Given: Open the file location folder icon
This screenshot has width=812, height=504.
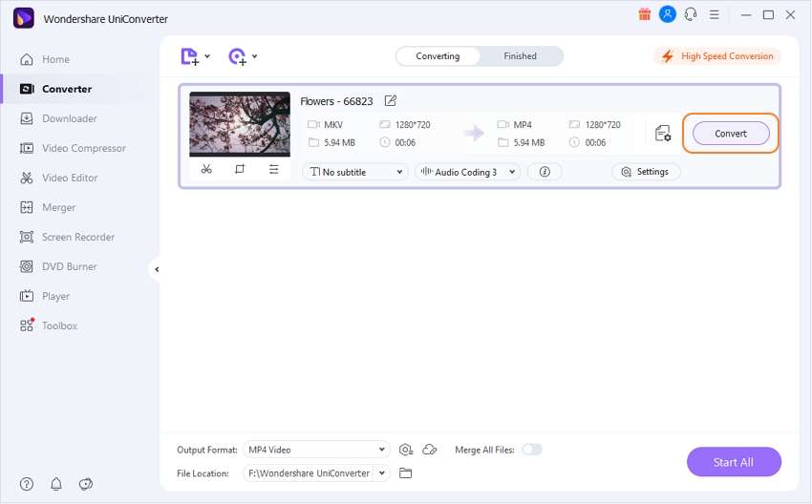Looking at the screenshot, I should coord(405,472).
